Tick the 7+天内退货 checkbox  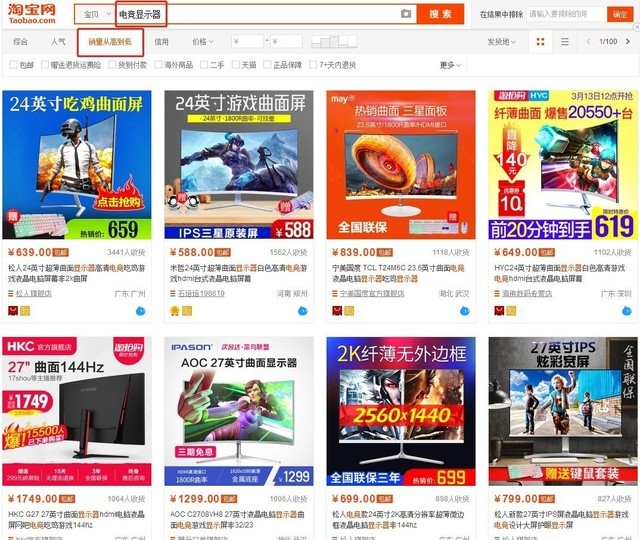(x=313, y=64)
